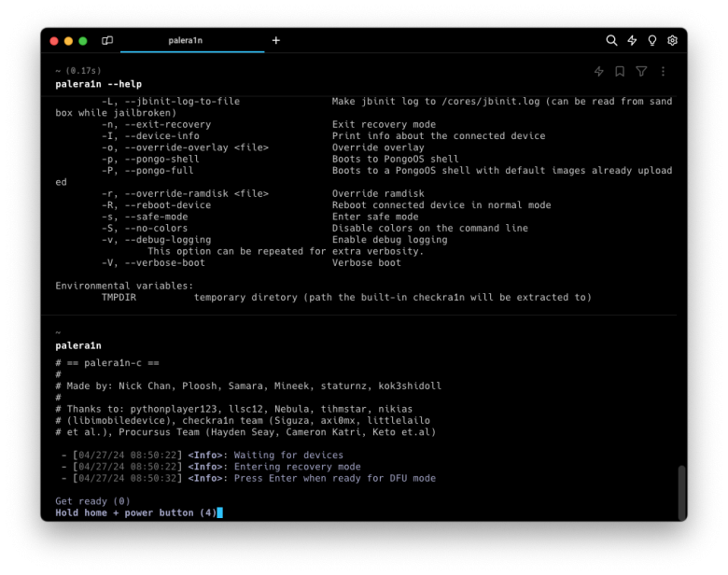Click the block lightning bolt action icon
Viewport: 728px width, 575px height.
coord(599,71)
